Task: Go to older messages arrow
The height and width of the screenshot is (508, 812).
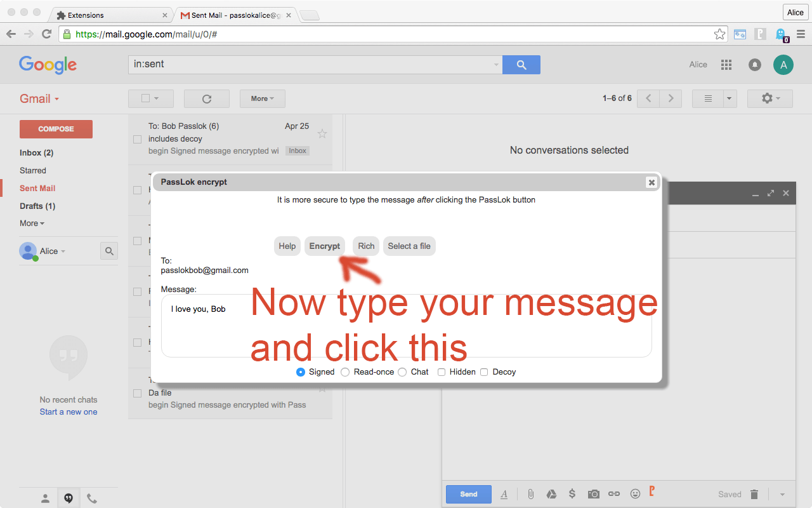Action: point(671,98)
